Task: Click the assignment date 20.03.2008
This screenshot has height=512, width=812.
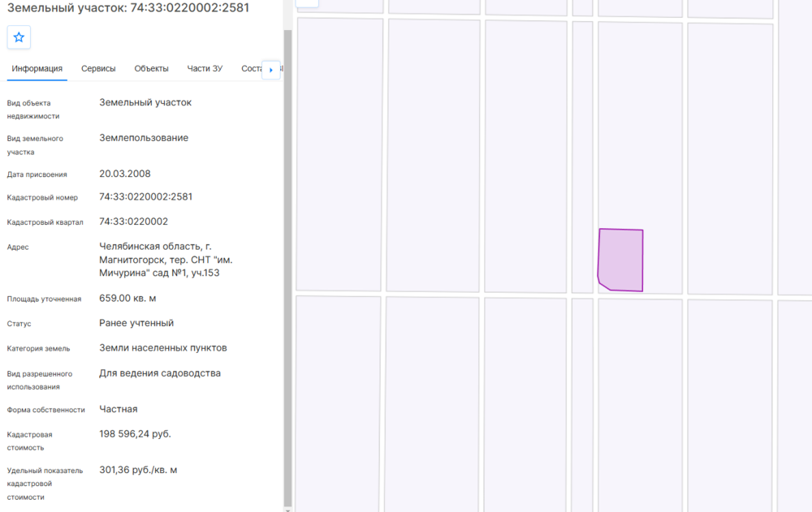Action: (124, 174)
